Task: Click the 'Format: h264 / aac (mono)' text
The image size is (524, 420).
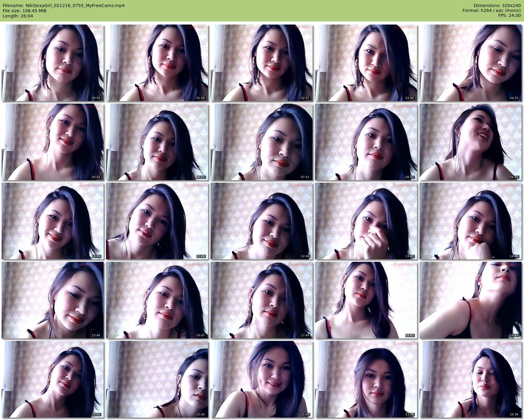Action: click(x=492, y=10)
